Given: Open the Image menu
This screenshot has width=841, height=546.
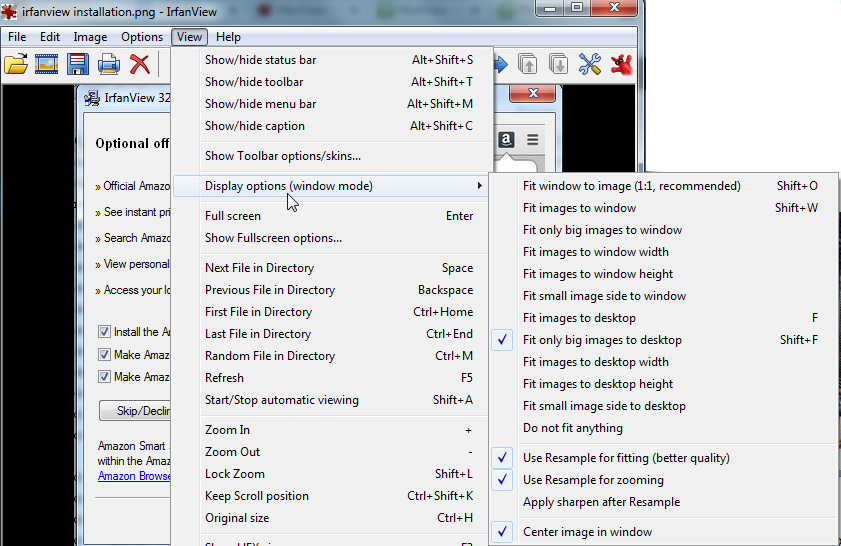Looking at the screenshot, I should pos(90,36).
